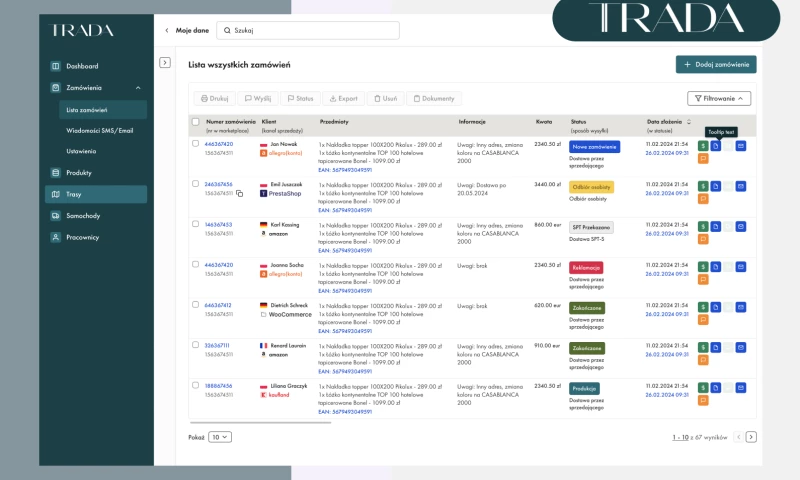
Task: Open the comment icon in Karl Kassing row
Action: tap(703, 239)
